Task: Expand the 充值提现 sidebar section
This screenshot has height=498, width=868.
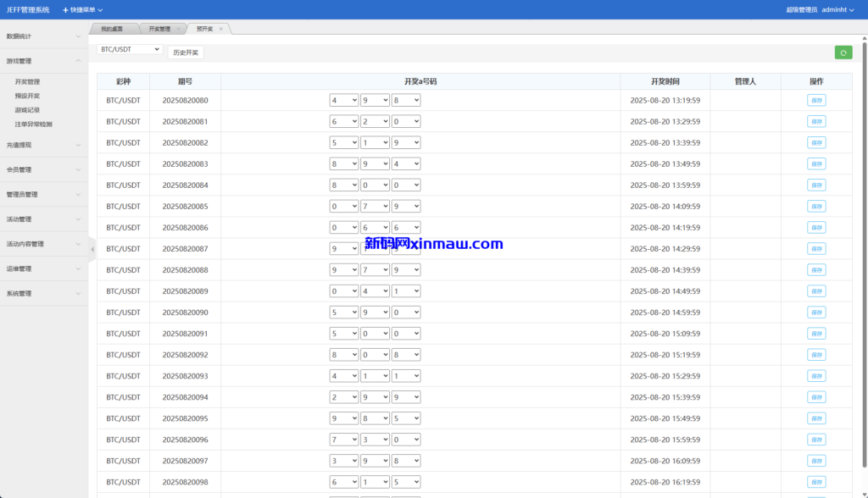Action: (44, 145)
